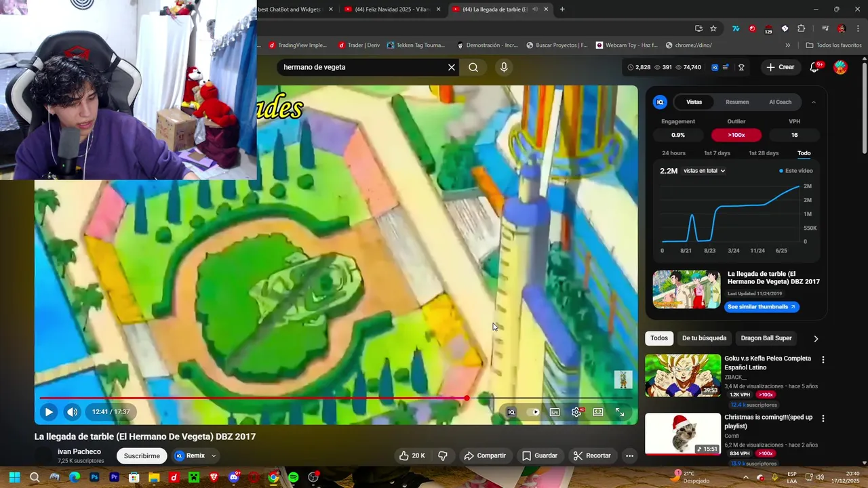The width and height of the screenshot is (868, 488).
Task: Select the Dragon Ball Super chip
Action: pos(766,338)
